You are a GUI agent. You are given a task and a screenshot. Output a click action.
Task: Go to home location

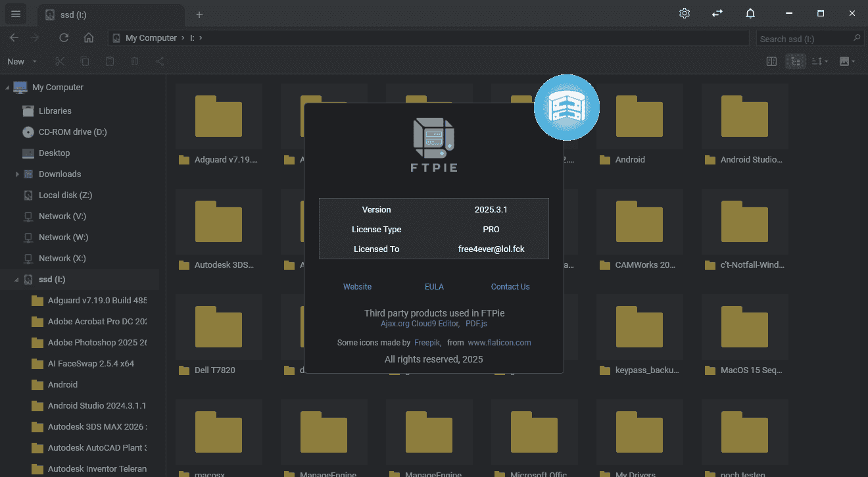coord(89,38)
